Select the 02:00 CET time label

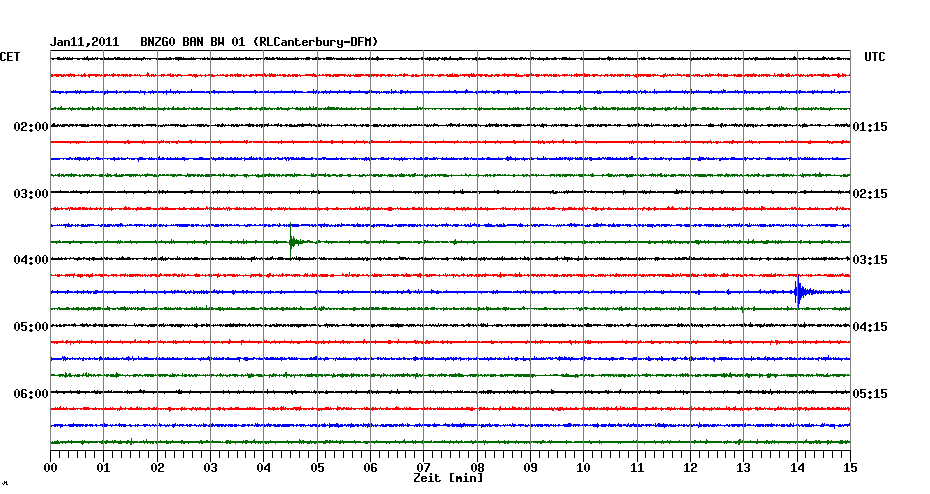31,127
